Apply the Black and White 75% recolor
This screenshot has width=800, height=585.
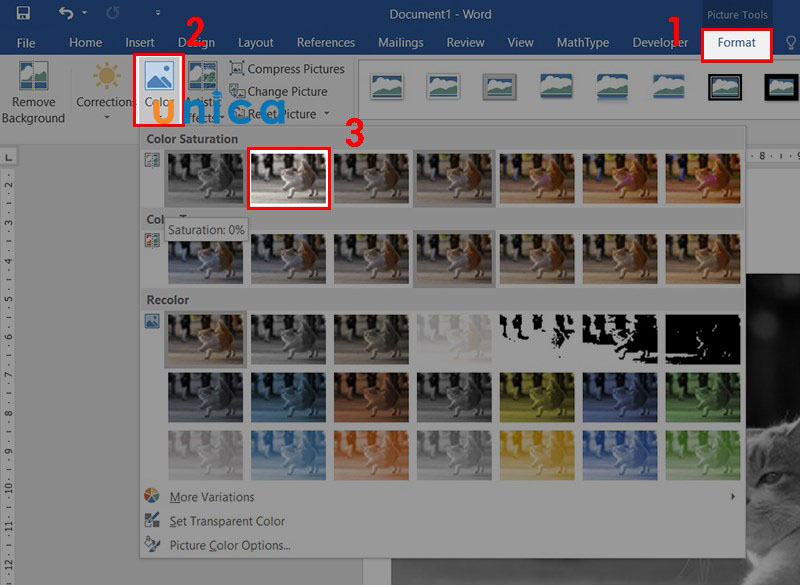point(703,339)
